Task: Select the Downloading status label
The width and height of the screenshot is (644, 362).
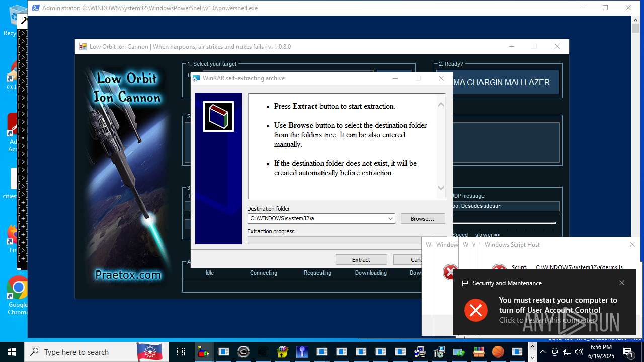Action: (x=371, y=273)
